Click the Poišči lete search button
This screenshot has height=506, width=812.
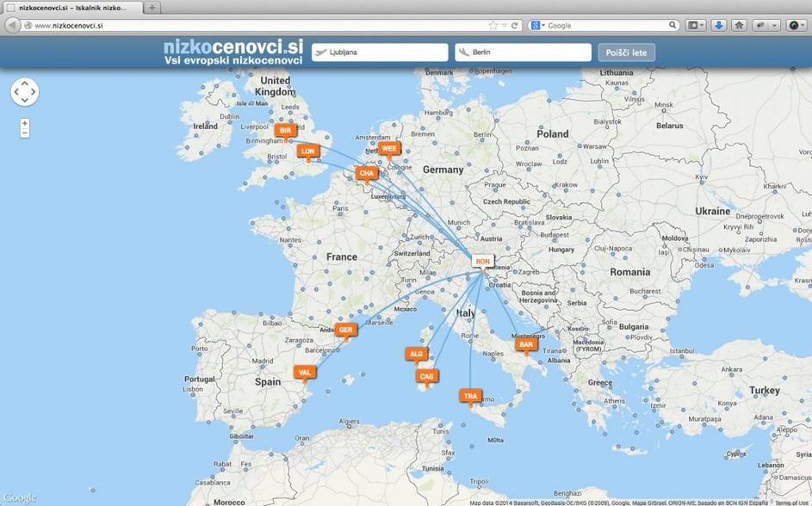click(x=626, y=52)
